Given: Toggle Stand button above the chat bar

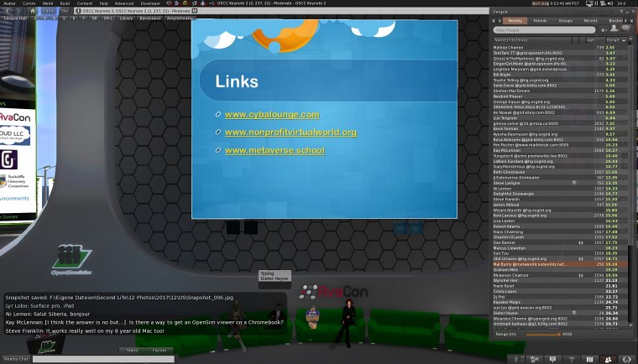Looking at the screenshot, I should tap(133, 350).
